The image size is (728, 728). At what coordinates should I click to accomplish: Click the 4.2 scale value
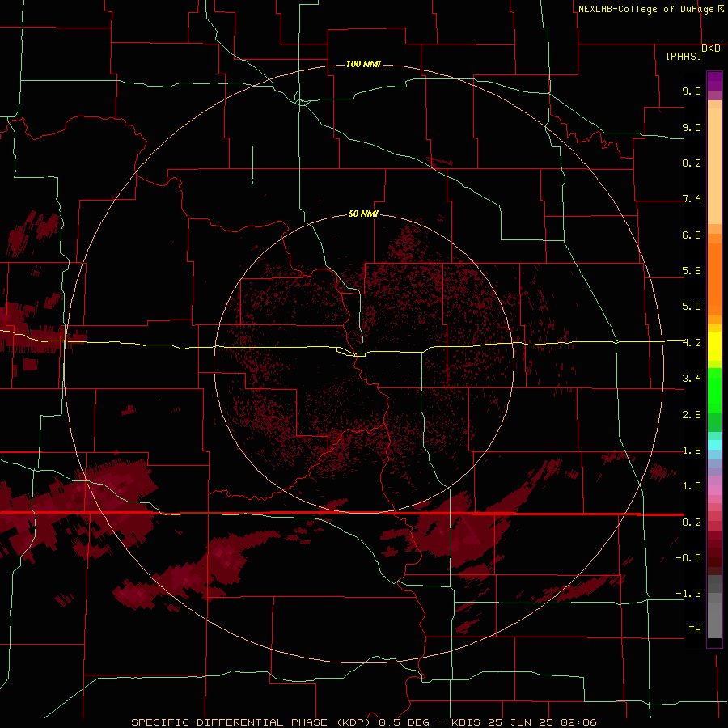pyautogui.click(x=692, y=343)
